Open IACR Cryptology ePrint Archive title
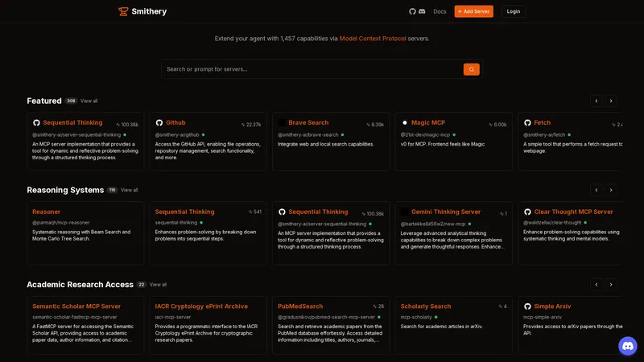 (201, 306)
